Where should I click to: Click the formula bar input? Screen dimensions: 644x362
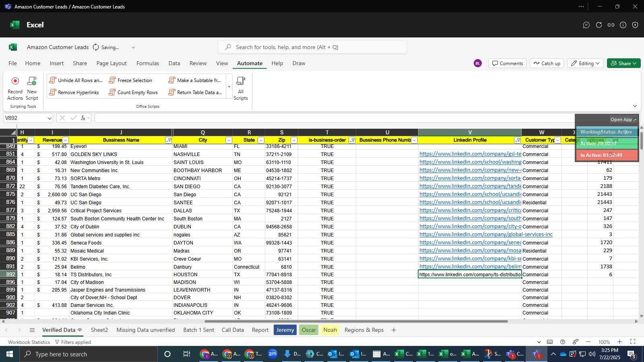[x=334, y=118]
